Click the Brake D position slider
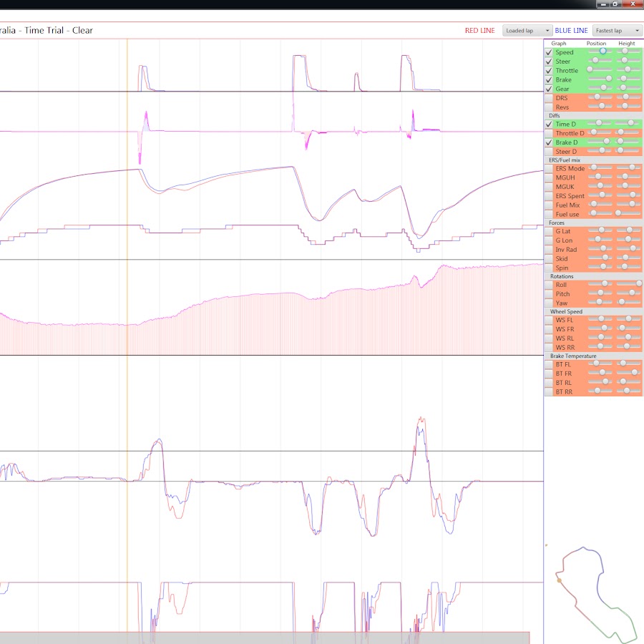This screenshot has height=644, width=644. [x=600, y=141]
